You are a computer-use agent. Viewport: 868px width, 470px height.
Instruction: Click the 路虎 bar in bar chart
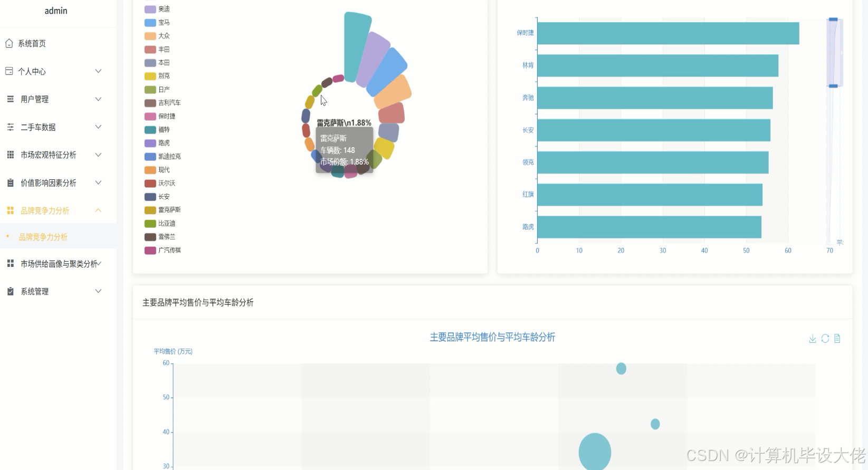pyautogui.click(x=649, y=227)
